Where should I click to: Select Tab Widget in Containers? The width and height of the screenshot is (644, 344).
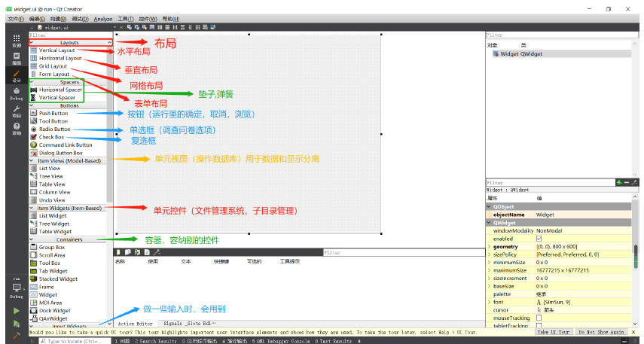point(48,271)
